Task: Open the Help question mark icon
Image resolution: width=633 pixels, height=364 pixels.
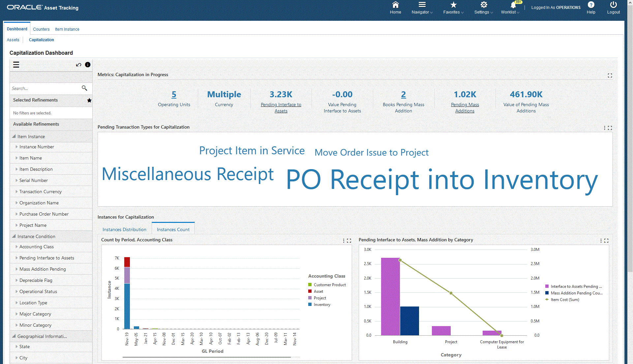Action: point(591,5)
